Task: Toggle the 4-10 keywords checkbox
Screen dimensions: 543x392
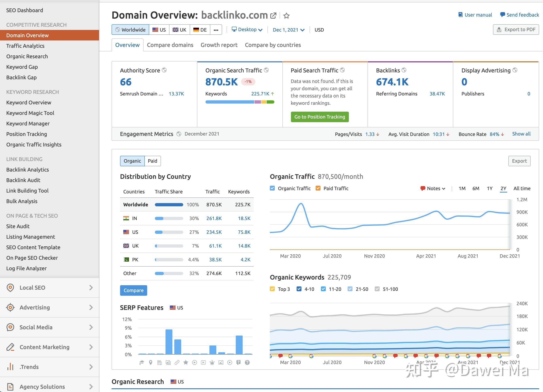Action: pyautogui.click(x=299, y=289)
